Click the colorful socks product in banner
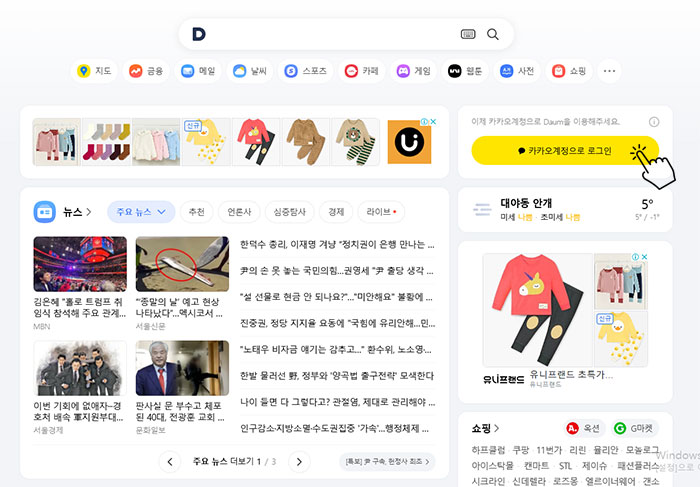Screen dimensions: 700x487 107,142
